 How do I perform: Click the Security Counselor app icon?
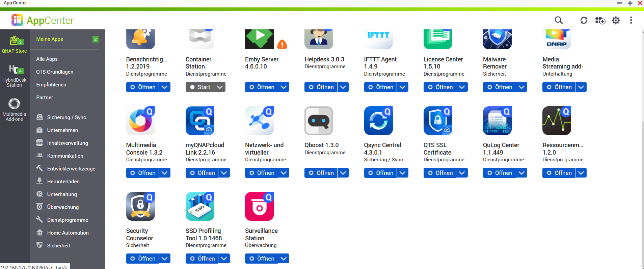(x=140, y=207)
